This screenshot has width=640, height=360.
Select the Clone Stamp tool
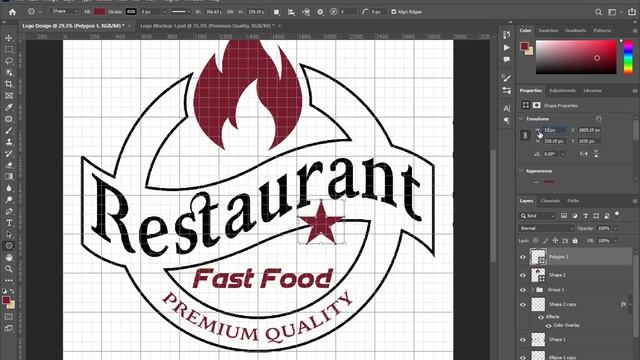pos(9,142)
